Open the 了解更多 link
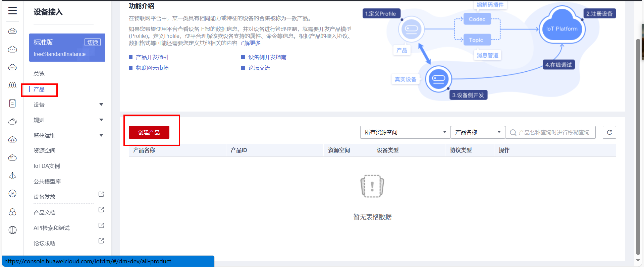The image size is (644, 267). click(x=250, y=43)
